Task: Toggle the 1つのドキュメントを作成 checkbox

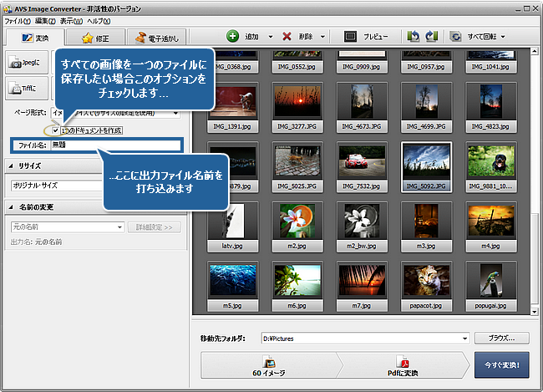Action: pos(55,130)
